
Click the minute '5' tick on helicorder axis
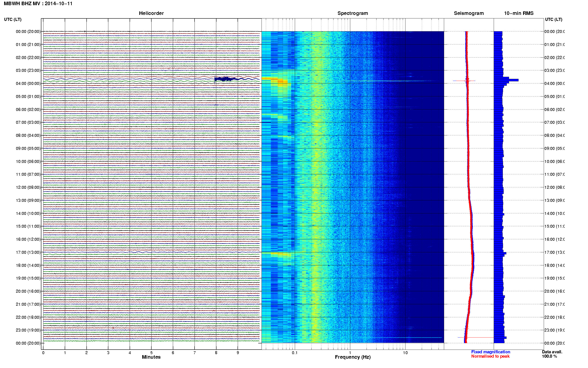coord(151,353)
